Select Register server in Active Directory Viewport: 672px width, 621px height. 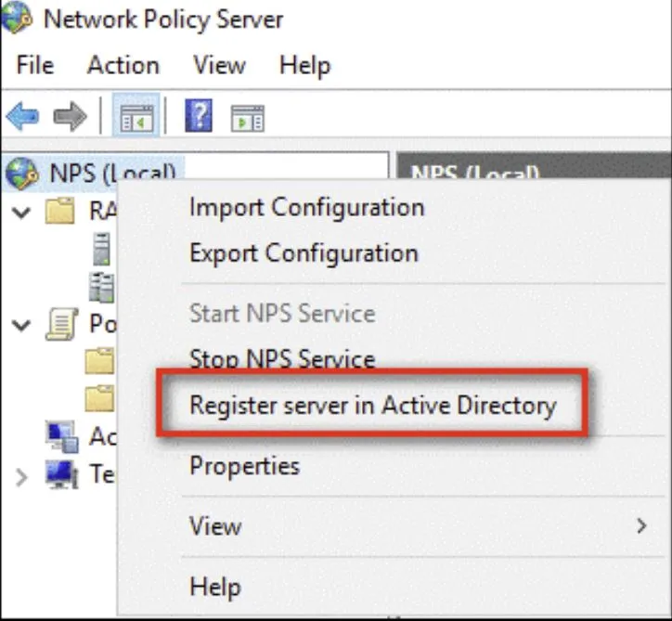[x=373, y=405]
